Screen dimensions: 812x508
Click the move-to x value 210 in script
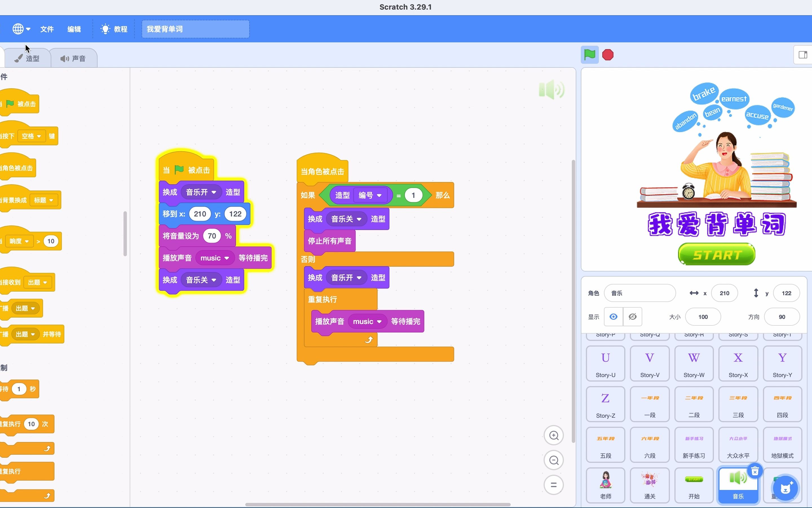[x=200, y=214]
